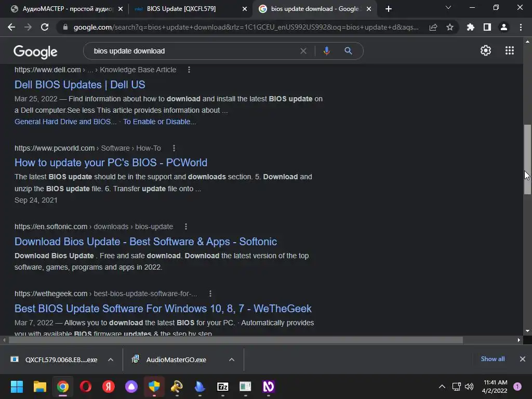Screen dimensions: 532x399
Task: Open Chrome three-dot menu
Action: (x=521, y=27)
